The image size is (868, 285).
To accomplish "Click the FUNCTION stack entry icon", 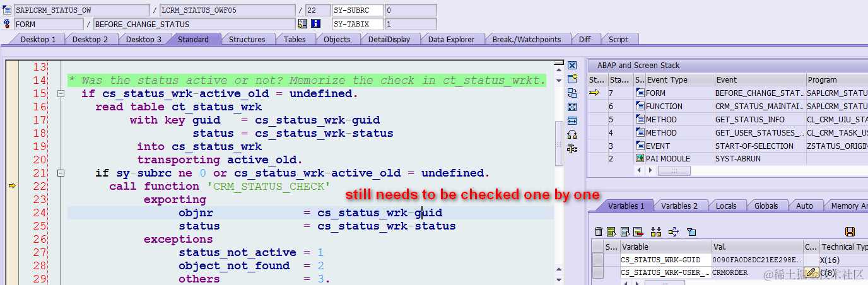I will pos(640,107).
